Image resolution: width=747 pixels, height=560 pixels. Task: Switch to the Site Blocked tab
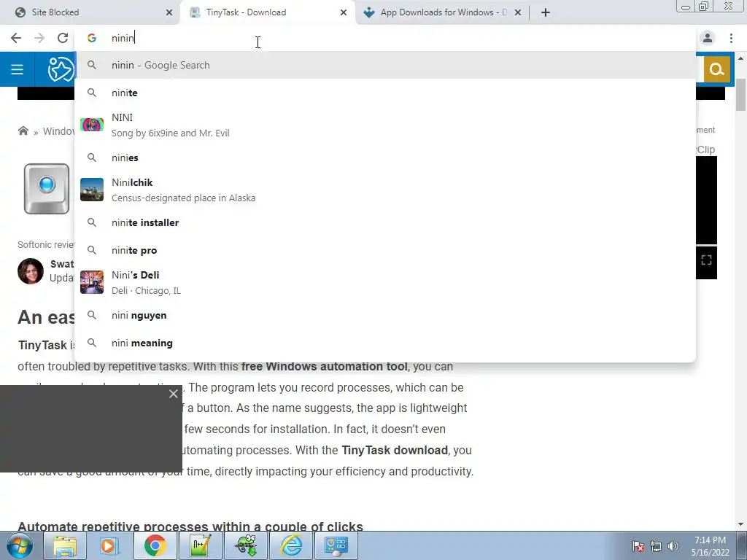[90, 12]
